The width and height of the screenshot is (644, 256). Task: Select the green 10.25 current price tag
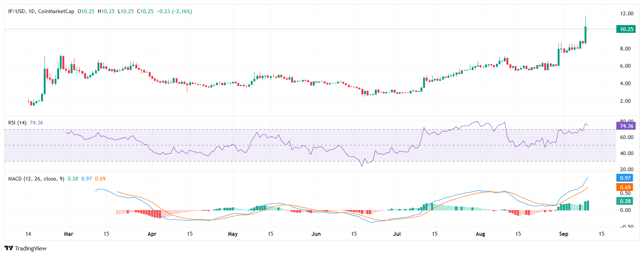click(x=626, y=29)
